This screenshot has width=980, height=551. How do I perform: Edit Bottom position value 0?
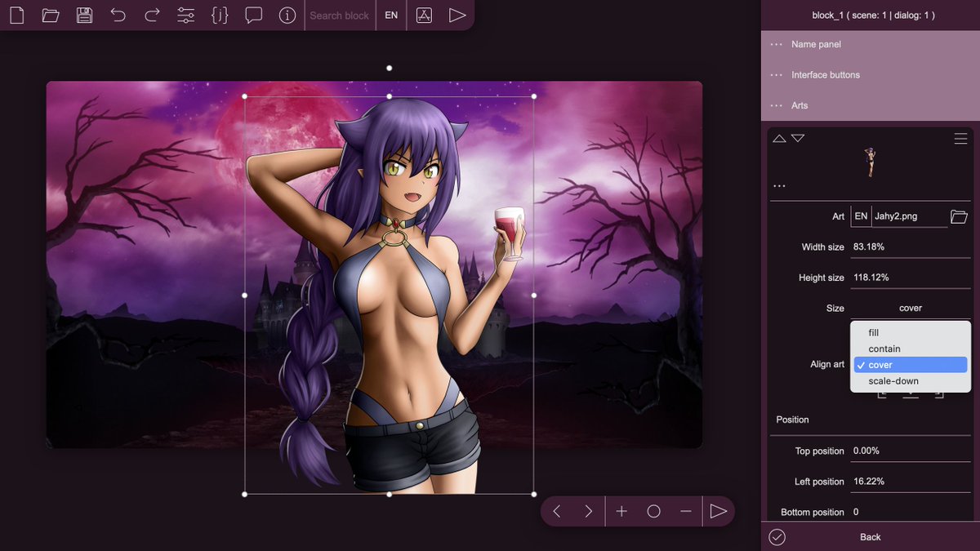[x=911, y=512]
